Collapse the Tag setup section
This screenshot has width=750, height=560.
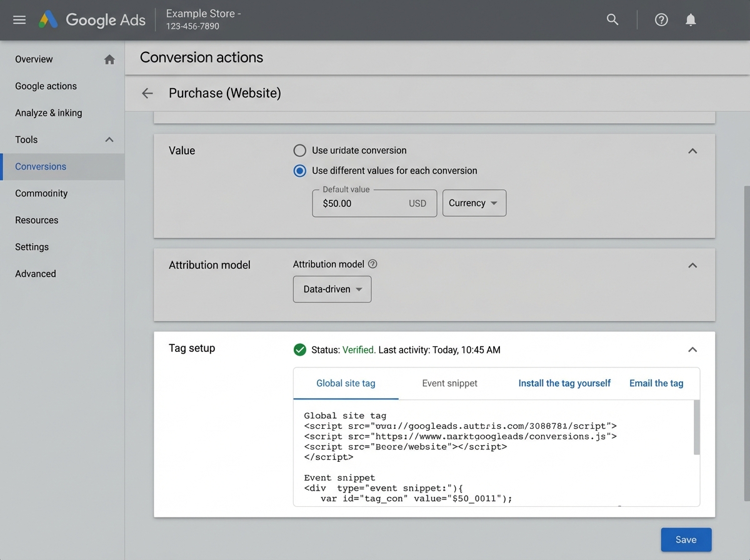(x=692, y=349)
